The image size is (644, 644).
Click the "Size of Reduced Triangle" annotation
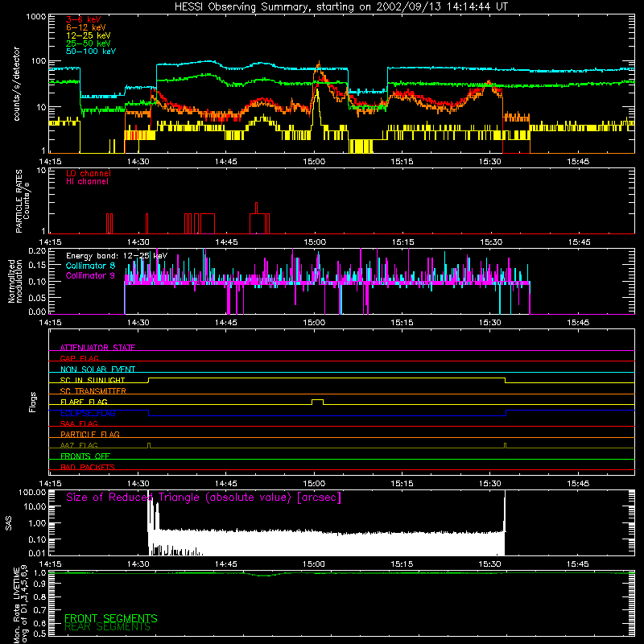tap(204, 497)
